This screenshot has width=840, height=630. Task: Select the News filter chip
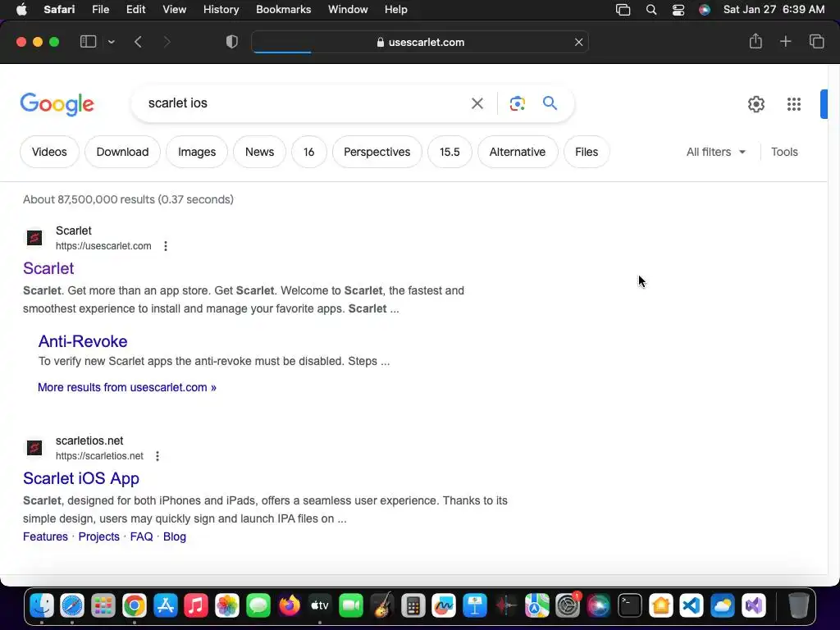(259, 152)
